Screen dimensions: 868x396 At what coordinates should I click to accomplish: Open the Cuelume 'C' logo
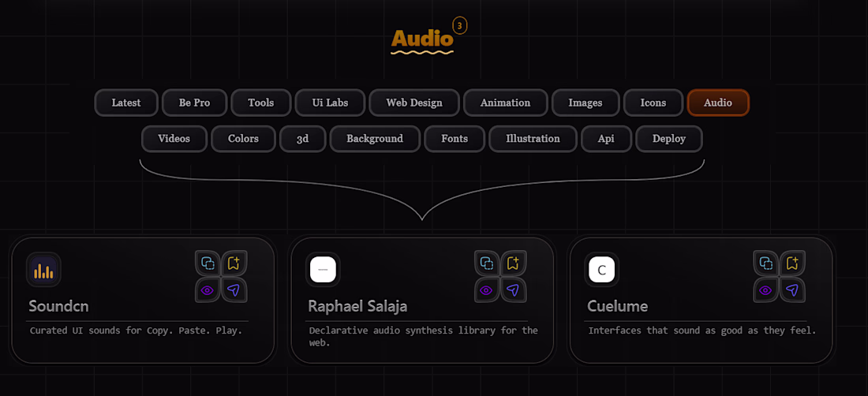pyautogui.click(x=602, y=269)
